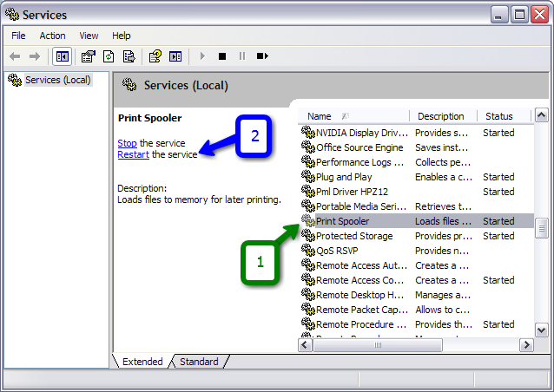Sort by the Name column header

[353, 116]
